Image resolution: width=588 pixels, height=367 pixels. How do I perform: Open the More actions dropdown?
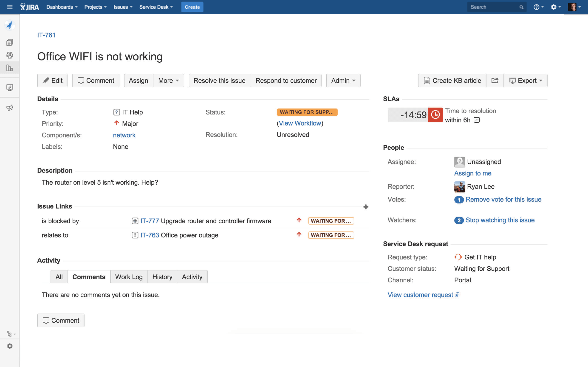point(168,80)
